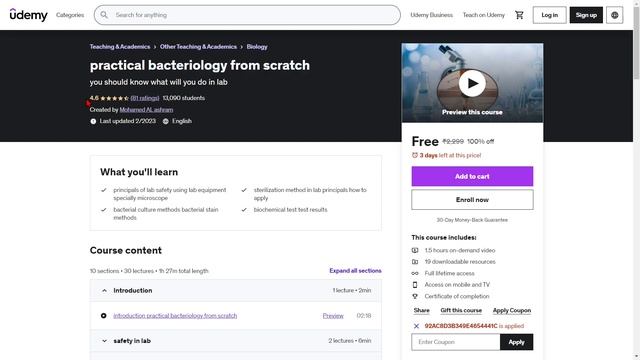Click the downloadable resources icon
Viewport: 640px width, 360px height.
click(415, 262)
